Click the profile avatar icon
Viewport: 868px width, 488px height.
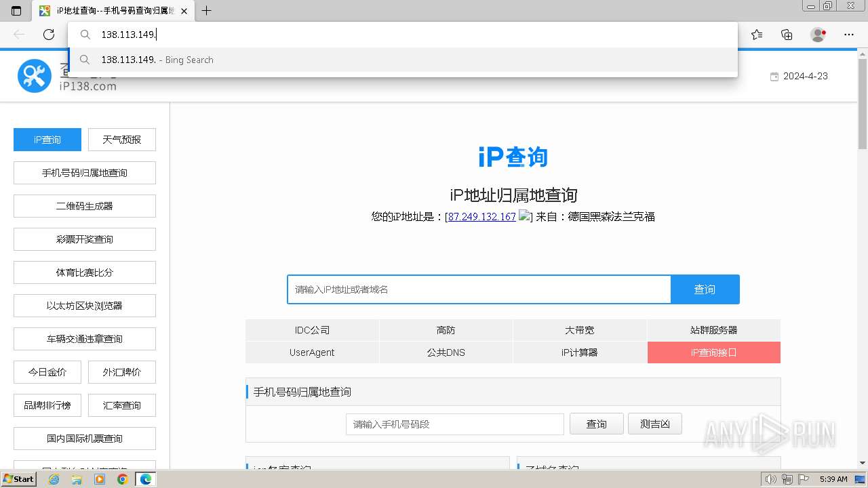point(818,35)
